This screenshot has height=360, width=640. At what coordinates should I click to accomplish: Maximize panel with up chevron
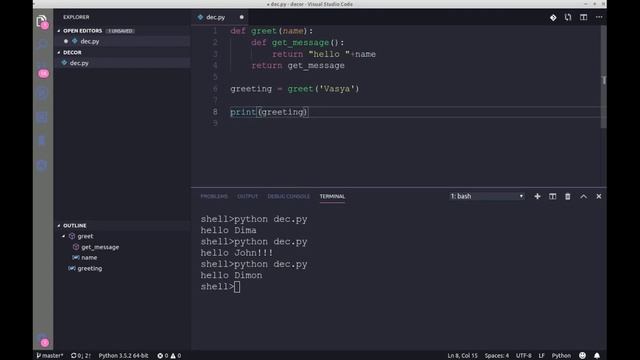click(x=583, y=196)
